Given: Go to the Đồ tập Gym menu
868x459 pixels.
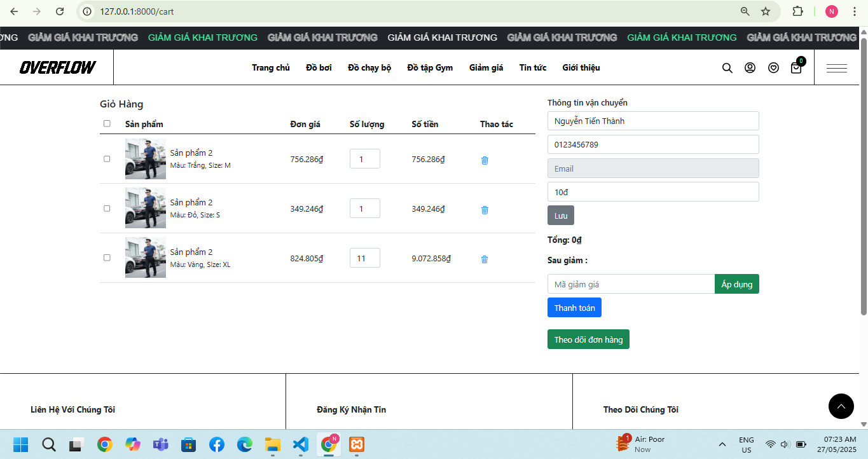Looking at the screenshot, I should click(x=430, y=68).
